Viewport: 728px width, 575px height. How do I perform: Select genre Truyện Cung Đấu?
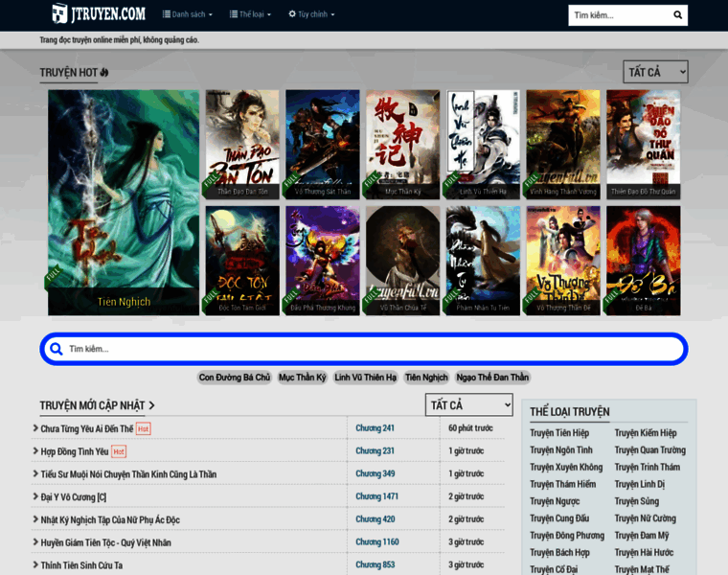point(559,518)
